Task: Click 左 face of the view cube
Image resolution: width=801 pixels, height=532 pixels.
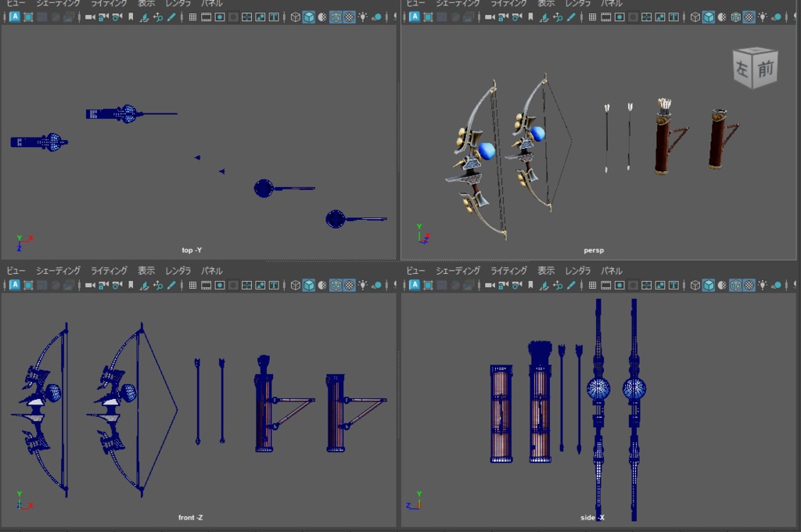Action: pyautogui.click(x=743, y=68)
